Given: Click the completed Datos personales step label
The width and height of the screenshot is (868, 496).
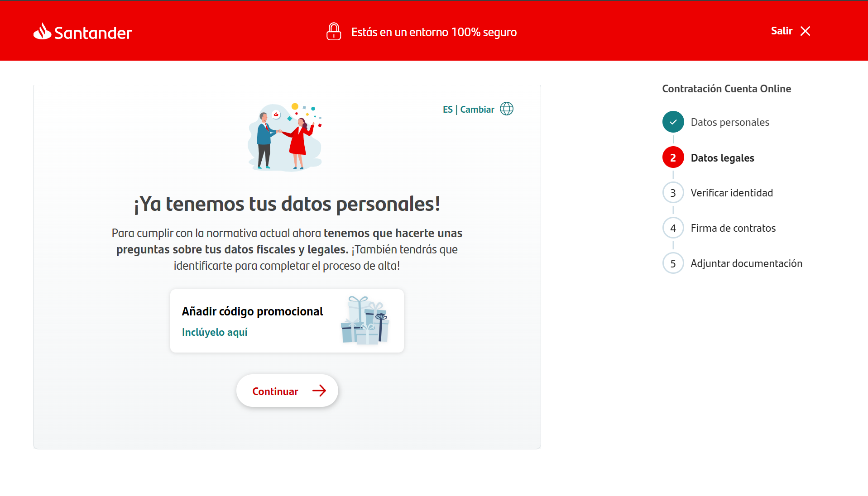Looking at the screenshot, I should coord(730,122).
